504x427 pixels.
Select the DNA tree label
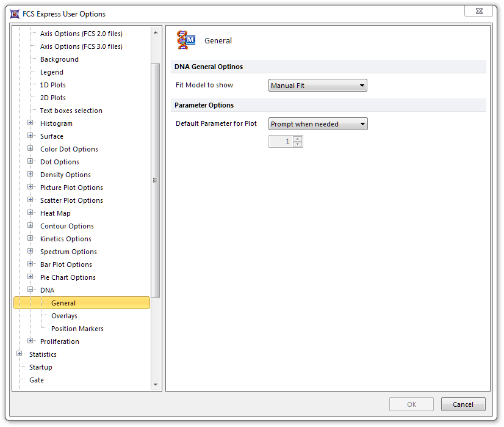point(47,290)
